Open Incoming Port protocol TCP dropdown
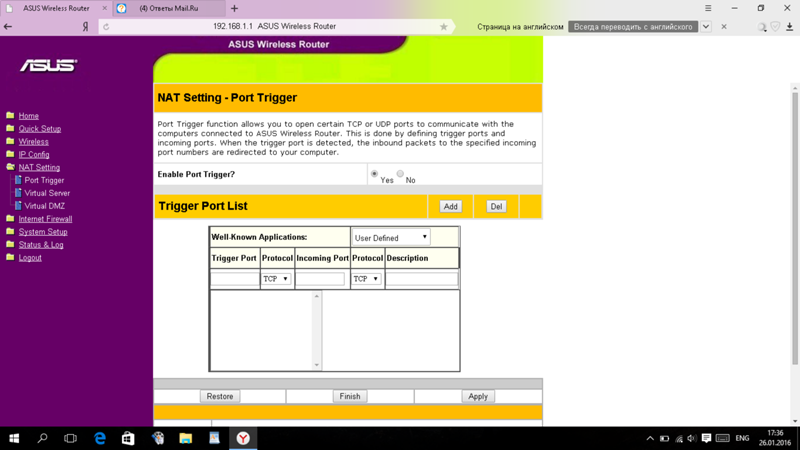800x450 pixels. click(366, 279)
